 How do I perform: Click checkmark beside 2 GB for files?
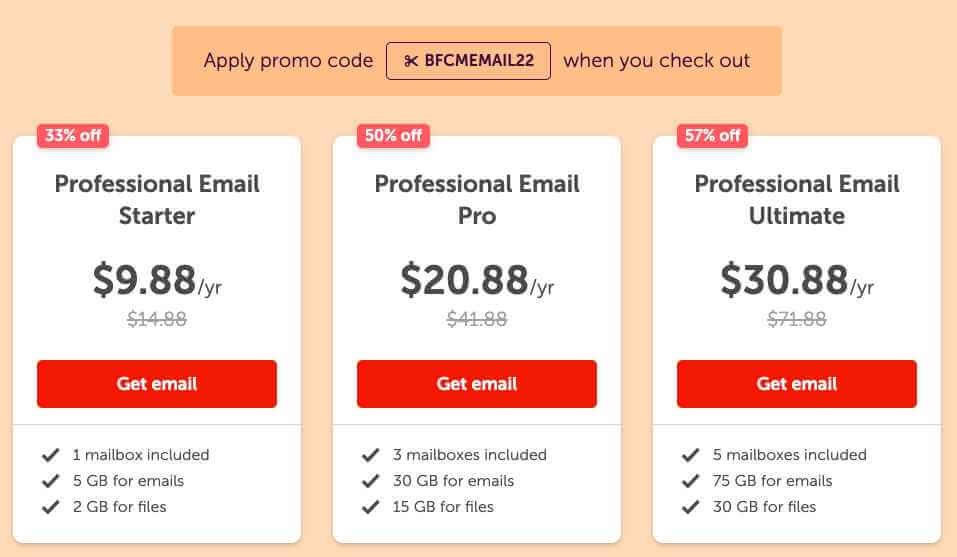[51, 507]
